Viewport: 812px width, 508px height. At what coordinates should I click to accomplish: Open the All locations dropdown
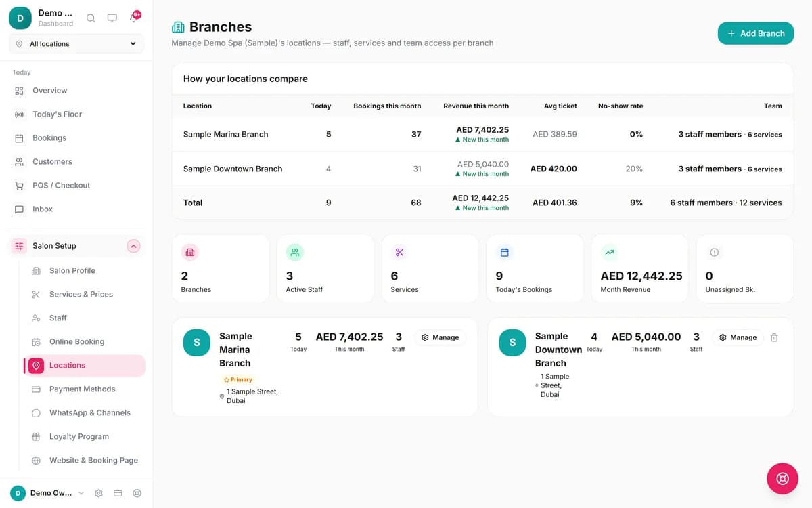76,44
